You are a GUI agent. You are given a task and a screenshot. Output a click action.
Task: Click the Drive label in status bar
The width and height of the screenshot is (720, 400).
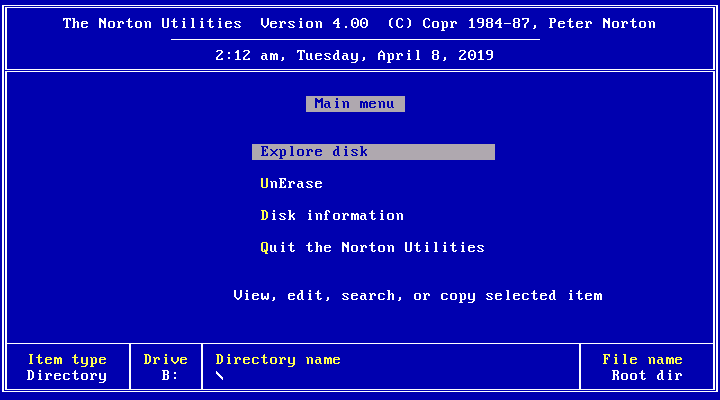pyautogui.click(x=165, y=360)
